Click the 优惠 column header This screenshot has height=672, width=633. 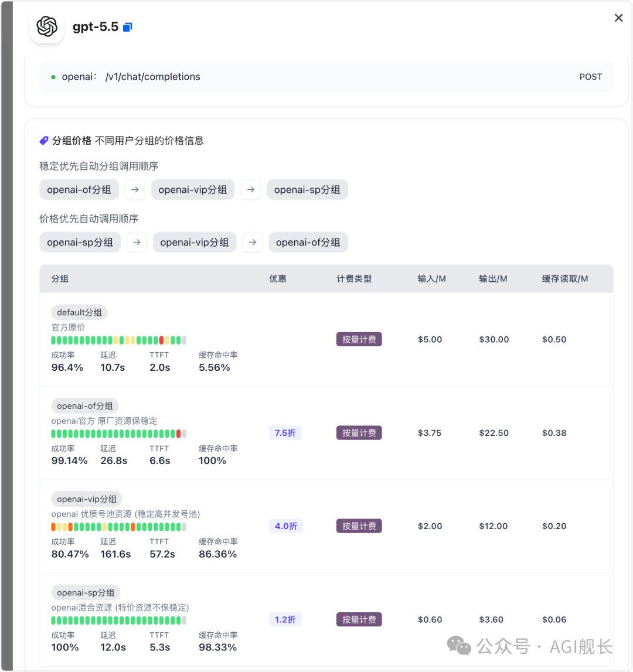(x=277, y=279)
